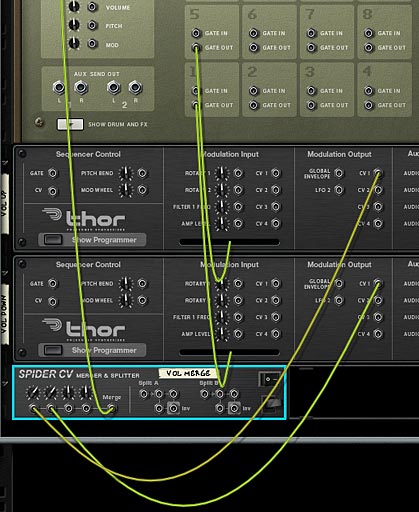Viewport: 419px width, 512px height.
Task: Click the VOL MERGE device name label
Action: click(x=188, y=373)
